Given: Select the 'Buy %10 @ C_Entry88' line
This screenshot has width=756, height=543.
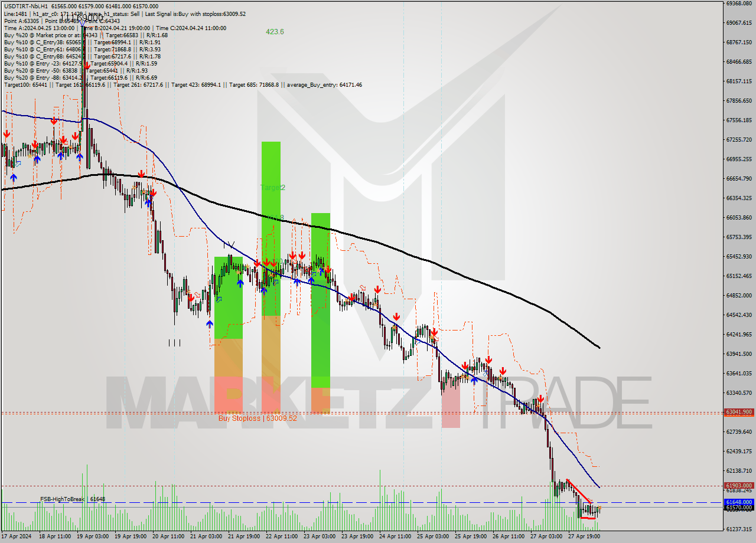Looking at the screenshot, I should 82,56.
